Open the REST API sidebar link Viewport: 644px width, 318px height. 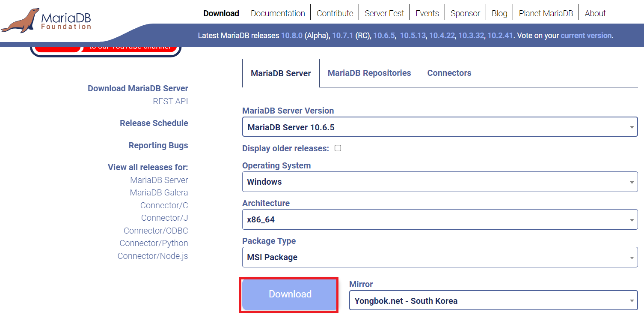[x=170, y=101]
